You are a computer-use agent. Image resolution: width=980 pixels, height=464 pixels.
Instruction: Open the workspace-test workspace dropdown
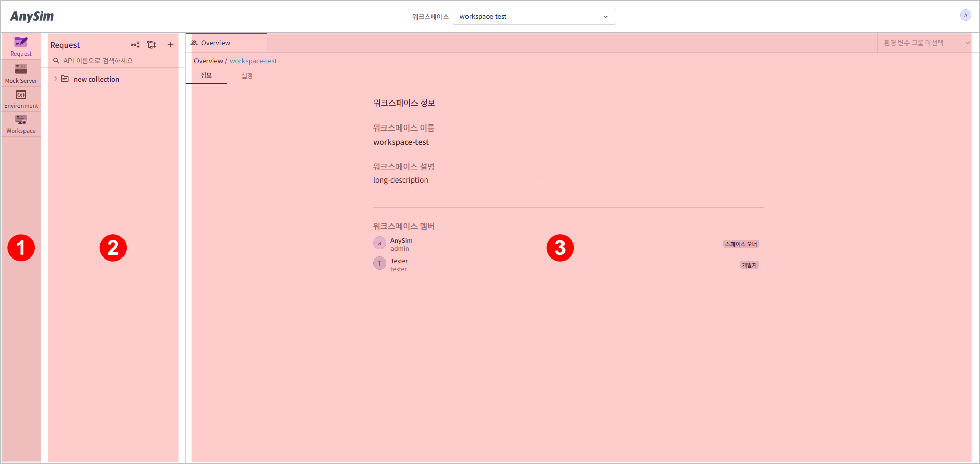pos(534,17)
